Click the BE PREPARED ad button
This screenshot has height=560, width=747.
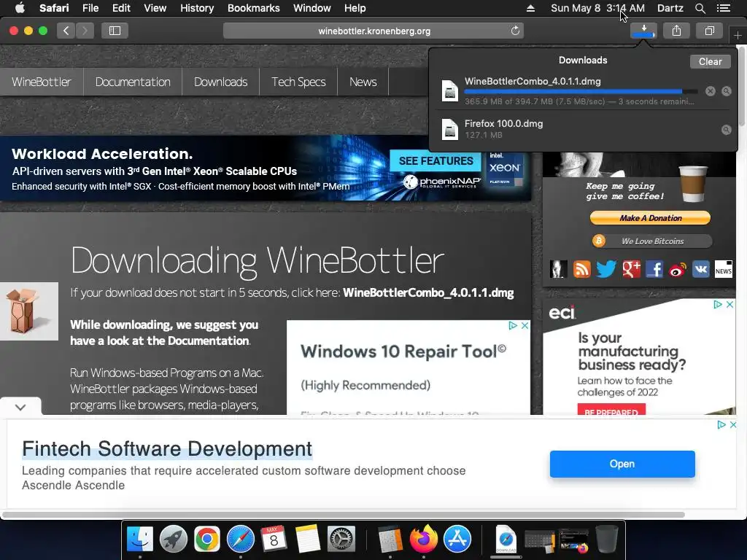click(x=611, y=410)
